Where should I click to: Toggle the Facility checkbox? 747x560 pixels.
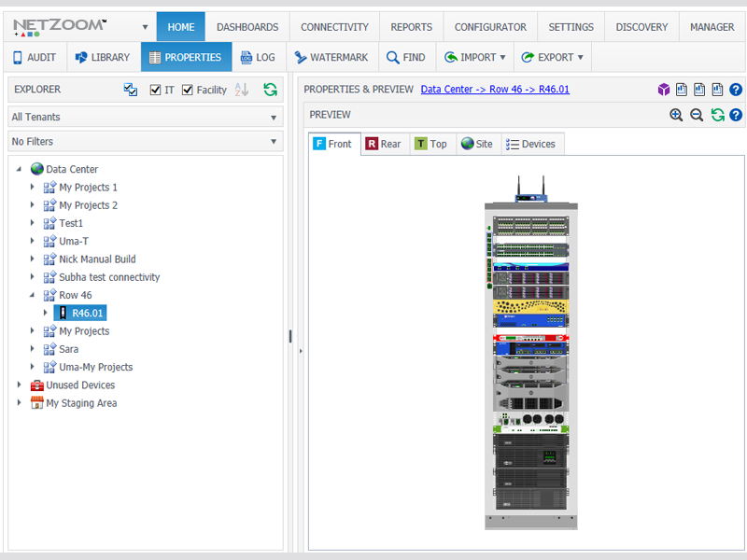[x=188, y=90]
